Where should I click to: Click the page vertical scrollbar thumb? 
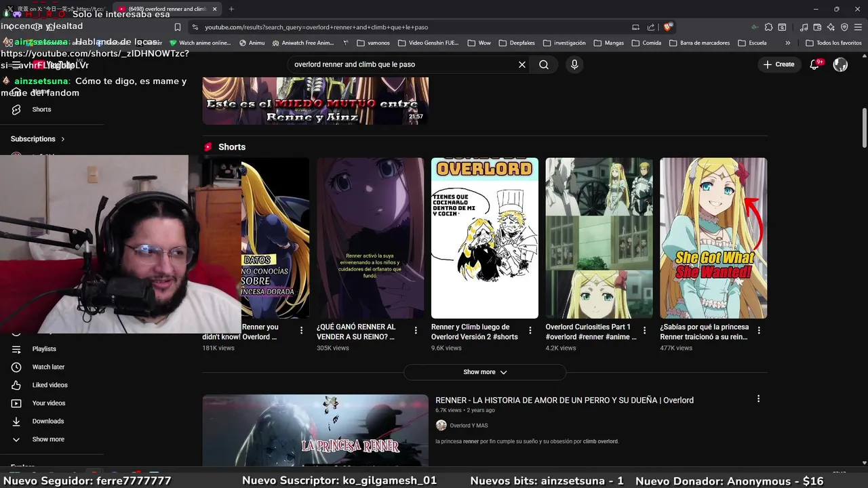(x=864, y=127)
